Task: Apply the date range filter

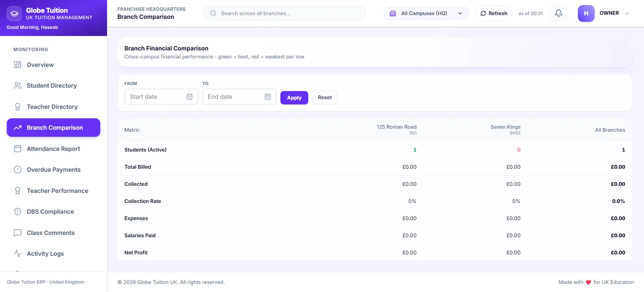Action: tap(294, 98)
